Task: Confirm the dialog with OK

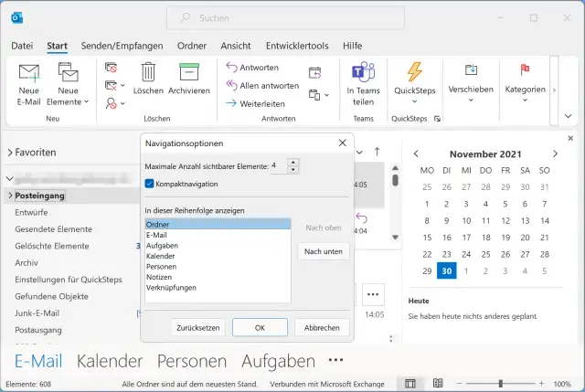Action: tap(260, 327)
